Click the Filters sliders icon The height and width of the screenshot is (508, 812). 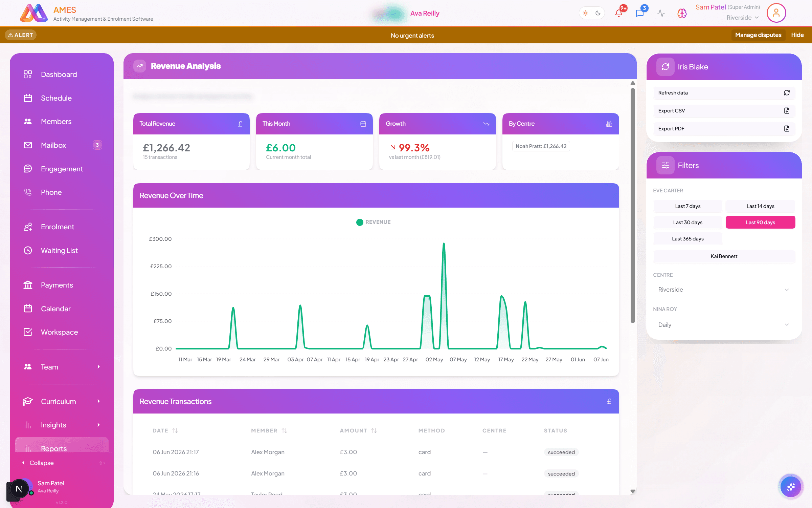[665, 165]
